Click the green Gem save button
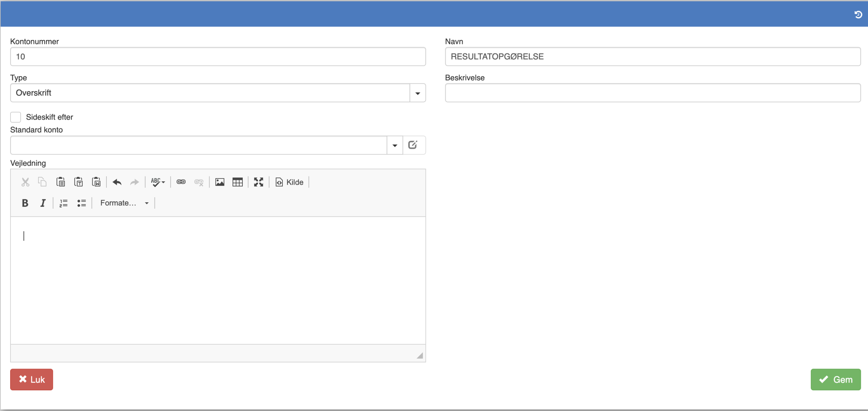 835,379
